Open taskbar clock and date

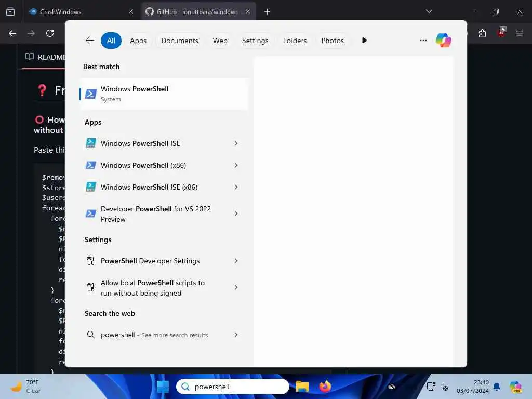473,387
